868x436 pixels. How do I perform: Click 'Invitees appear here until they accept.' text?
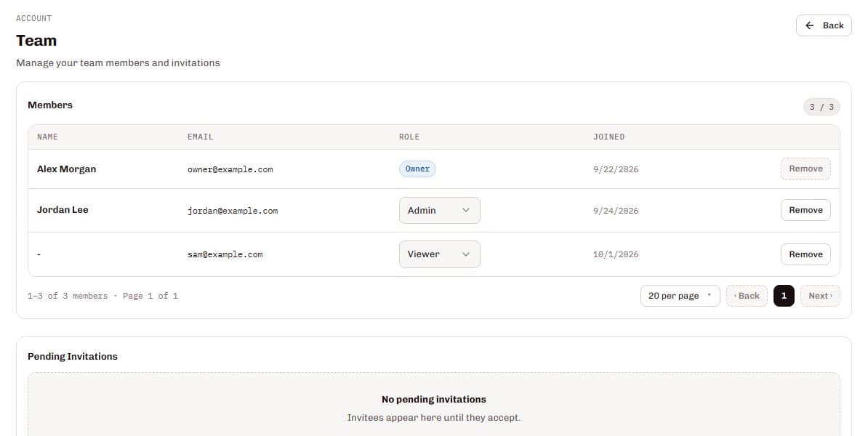pos(434,418)
